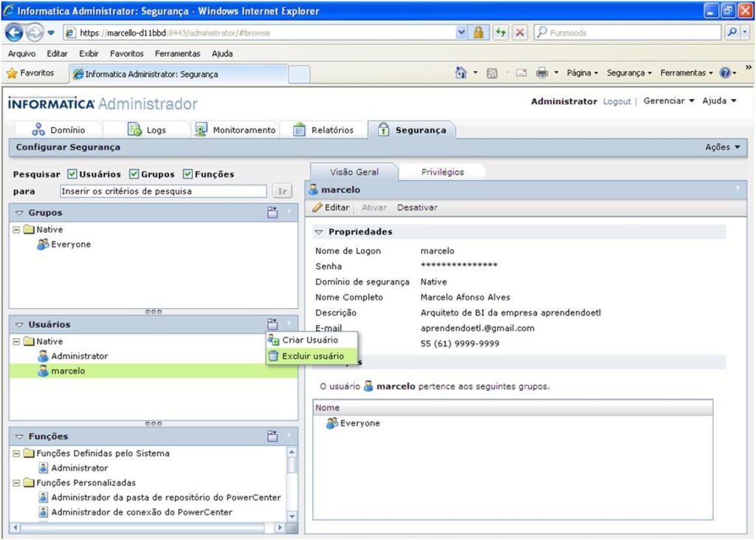Click the Funções panel horizontal scrollbar
The height and width of the screenshot is (540, 756).
(148, 527)
